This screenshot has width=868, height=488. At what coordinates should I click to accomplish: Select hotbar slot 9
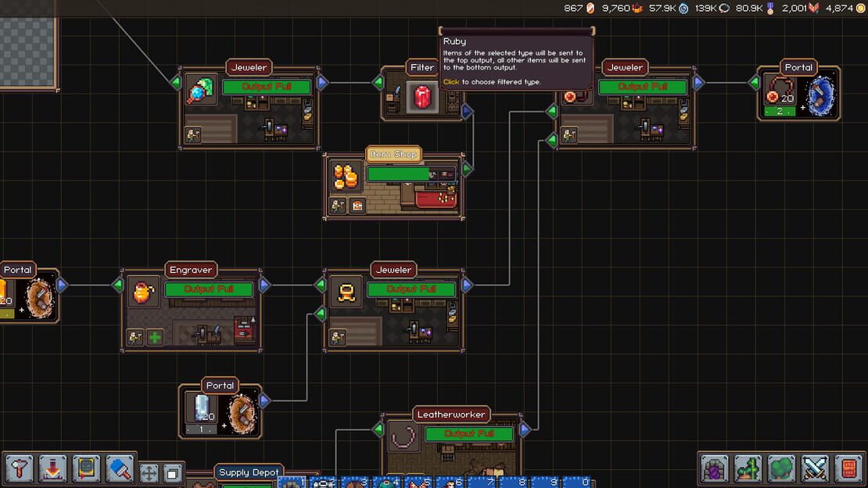(547, 483)
